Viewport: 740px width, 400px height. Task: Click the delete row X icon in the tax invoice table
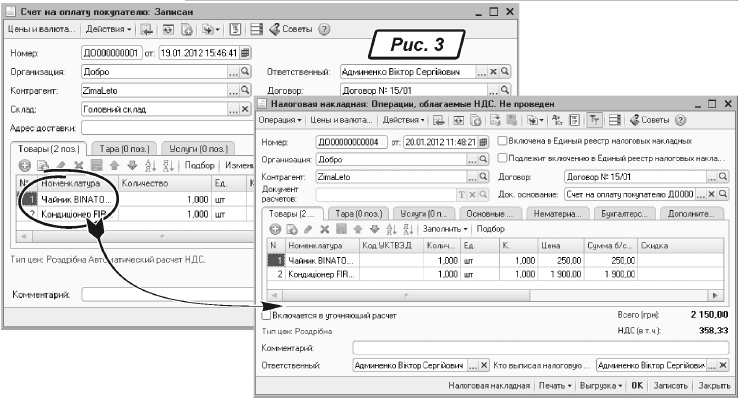click(320, 228)
